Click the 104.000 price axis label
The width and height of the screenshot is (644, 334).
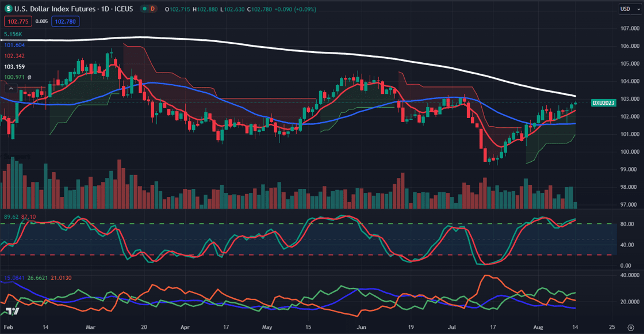click(630, 81)
